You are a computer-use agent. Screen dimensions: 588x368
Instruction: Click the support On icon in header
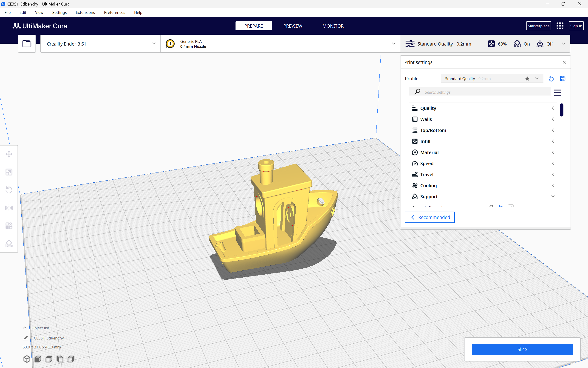pyautogui.click(x=517, y=44)
